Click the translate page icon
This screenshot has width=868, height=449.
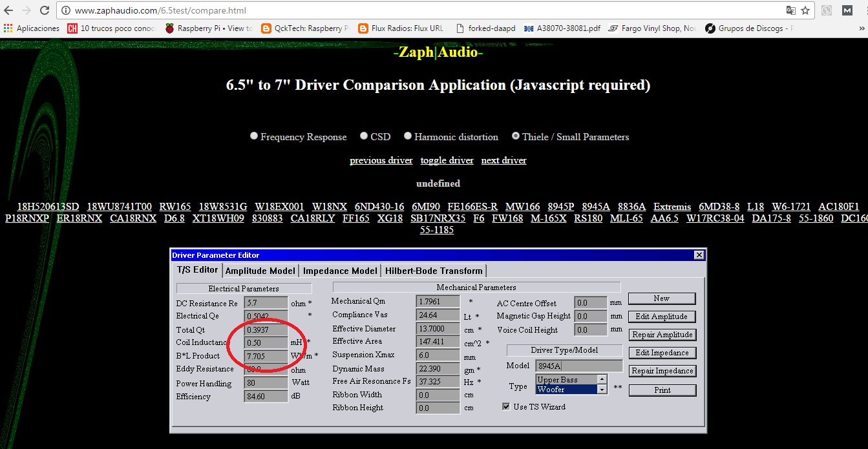790,10
